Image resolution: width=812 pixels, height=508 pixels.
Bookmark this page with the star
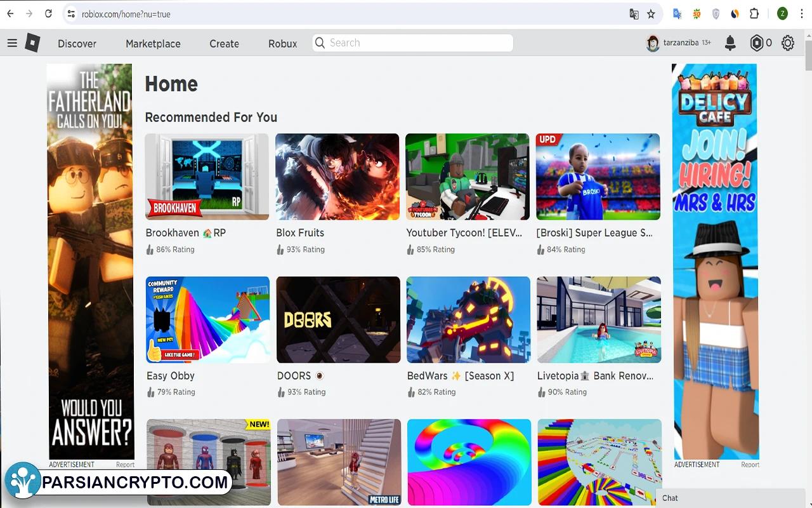pyautogui.click(x=651, y=14)
